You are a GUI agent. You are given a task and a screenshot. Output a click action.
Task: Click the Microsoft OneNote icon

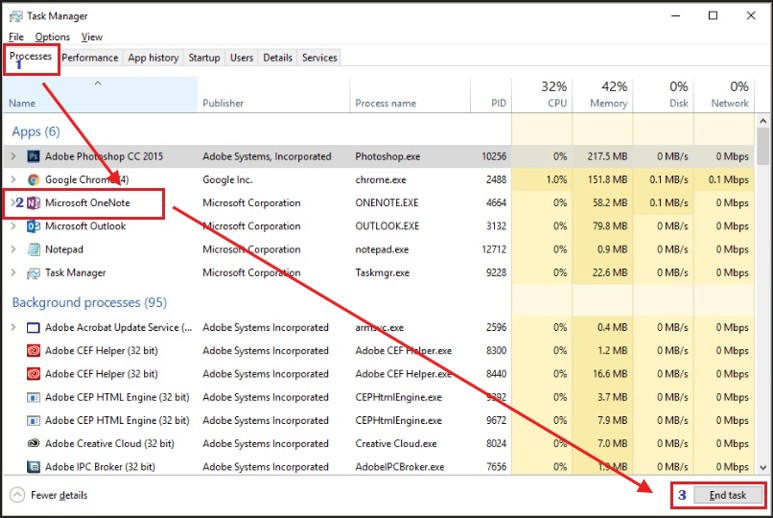(33, 203)
